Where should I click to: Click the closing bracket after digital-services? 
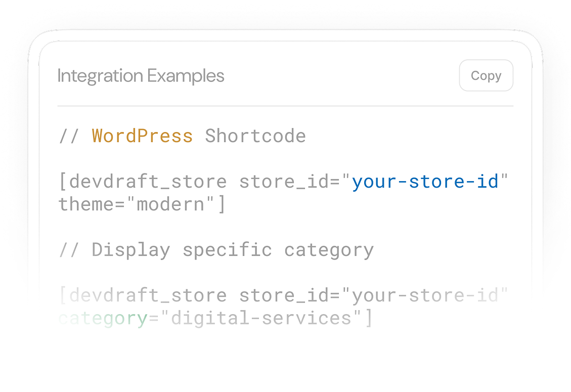[x=368, y=318]
